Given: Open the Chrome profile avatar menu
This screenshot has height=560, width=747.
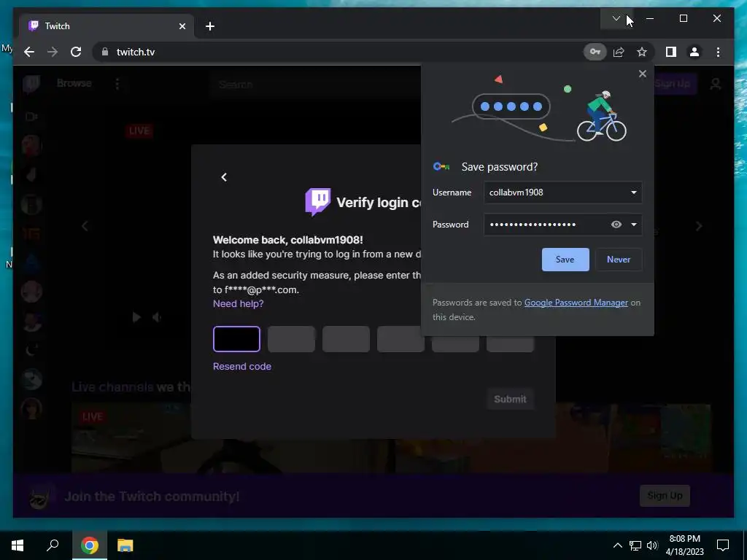Looking at the screenshot, I should click(694, 52).
